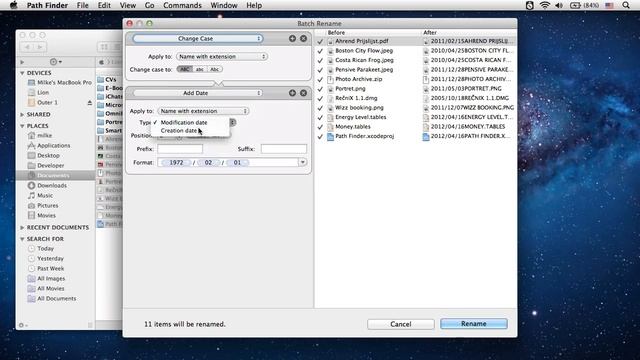640x360 pixels.
Task: Open the Add Date rule type dropdown
Action: click(198, 93)
